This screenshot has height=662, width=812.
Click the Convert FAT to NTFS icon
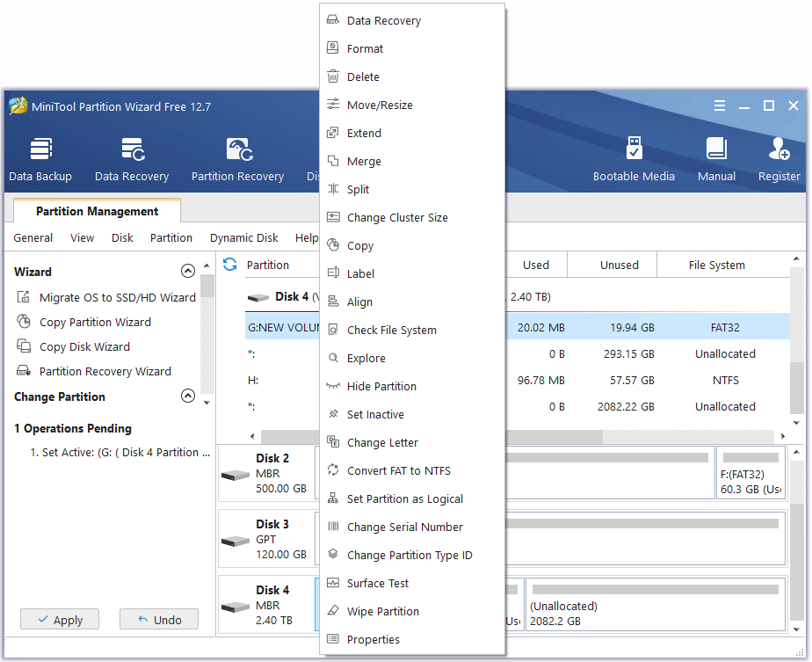click(x=333, y=470)
